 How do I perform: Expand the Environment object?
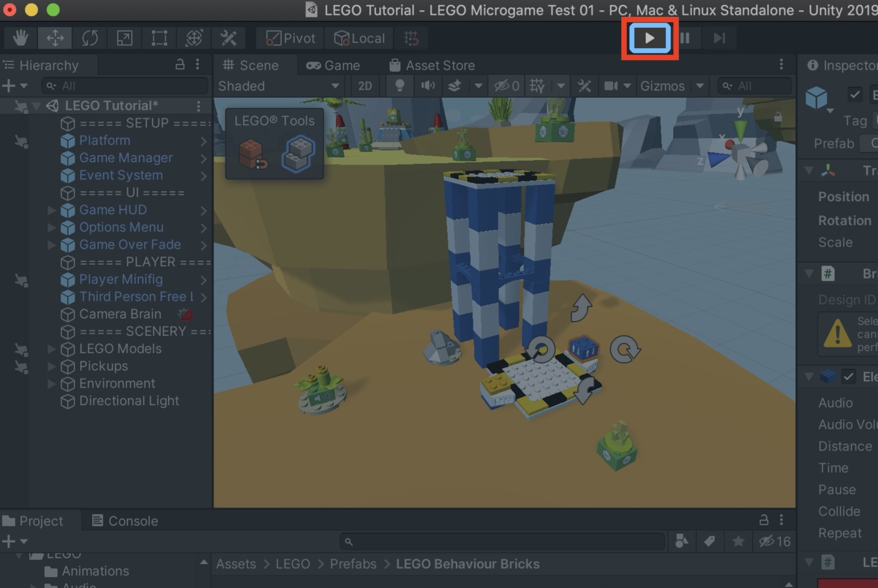[x=51, y=383]
